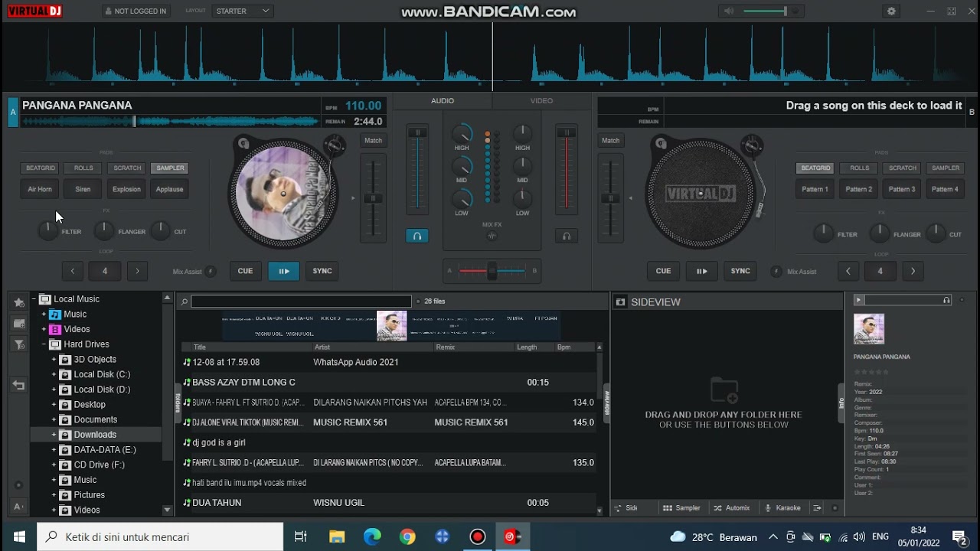Click deck B slip mode icon on turntable
Viewport: 980px width, 551px height.
(x=661, y=143)
